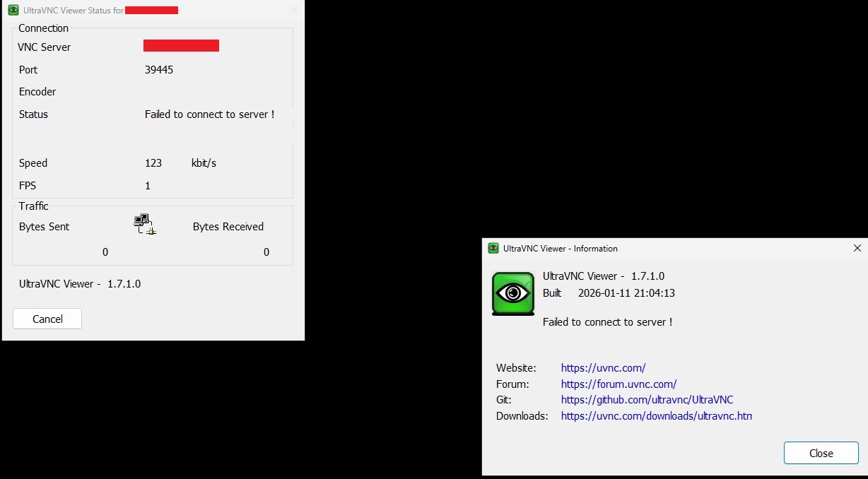Click the Bytes Sent label

[x=45, y=227]
